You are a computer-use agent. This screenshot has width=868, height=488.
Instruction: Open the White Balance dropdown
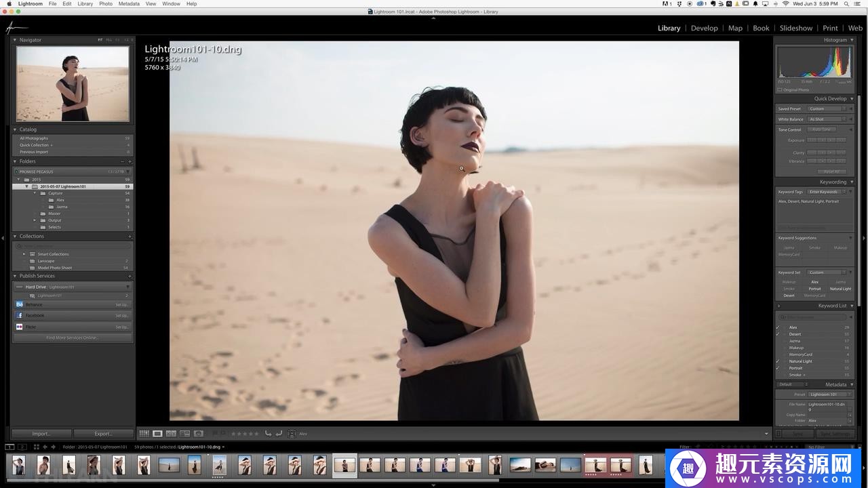pos(827,119)
